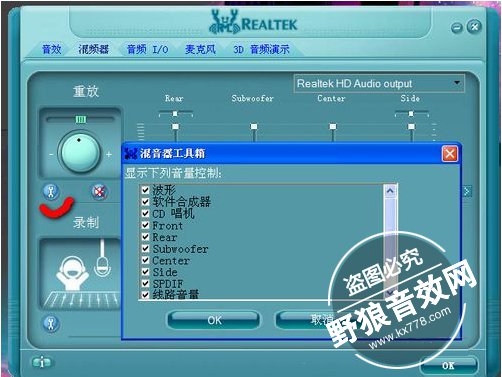Click the scroll up arrow in the volume control list
Viewport: 502px width, 377px height.
[390, 191]
